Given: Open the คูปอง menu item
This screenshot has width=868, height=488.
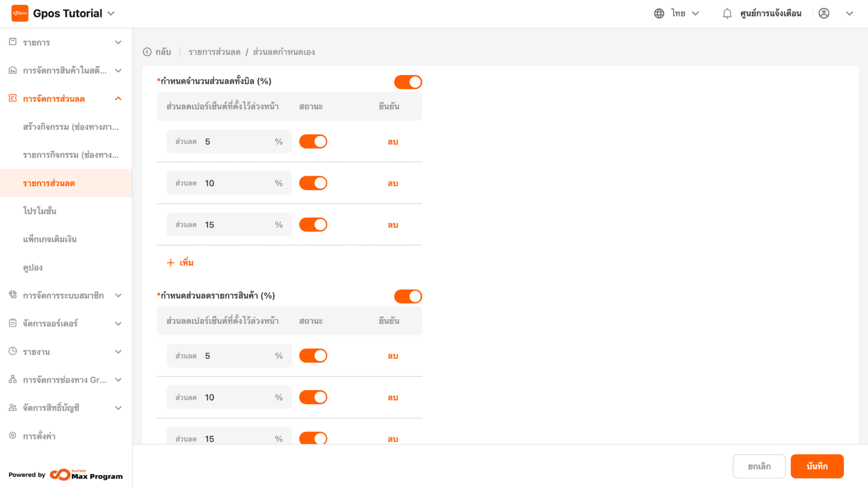Looking at the screenshot, I should point(33,267).
